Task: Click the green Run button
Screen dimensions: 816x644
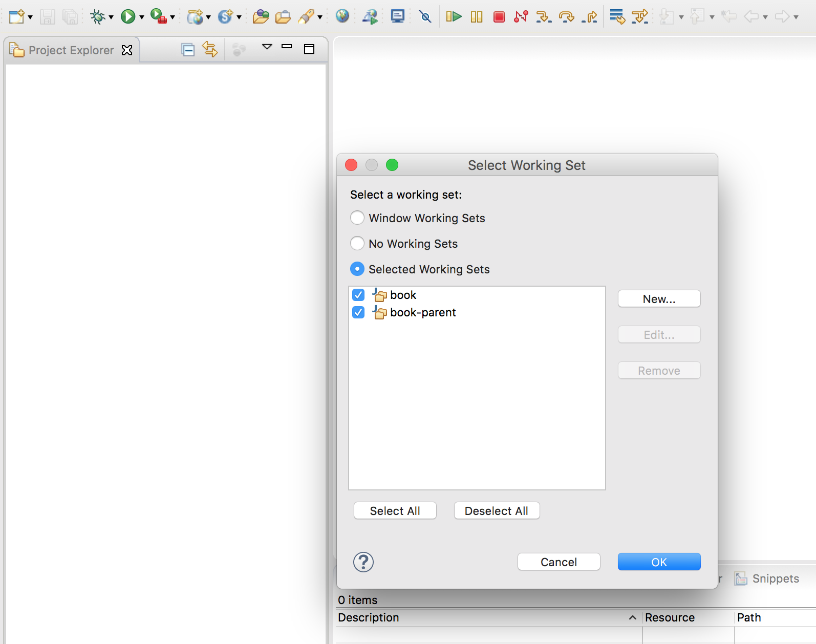Action: (x=128, y=17)
